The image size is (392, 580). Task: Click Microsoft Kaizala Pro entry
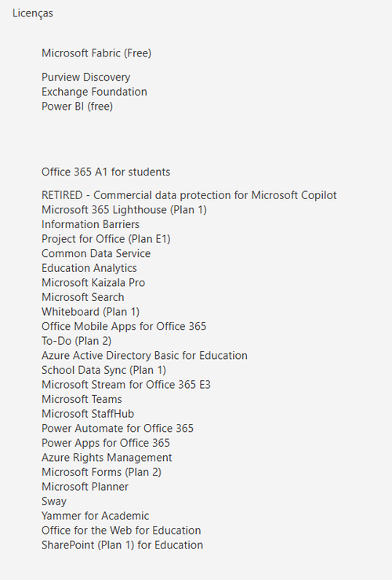coord(93,283)
